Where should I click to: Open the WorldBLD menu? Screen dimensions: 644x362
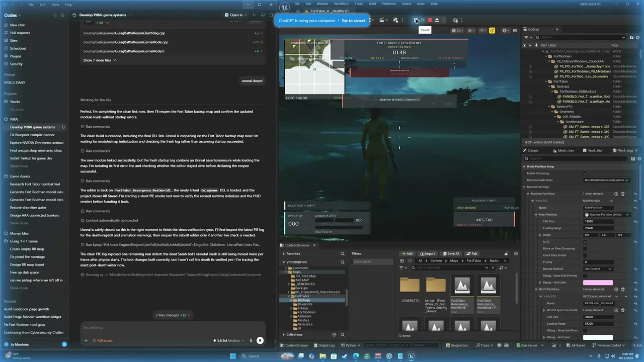(341, 4)
